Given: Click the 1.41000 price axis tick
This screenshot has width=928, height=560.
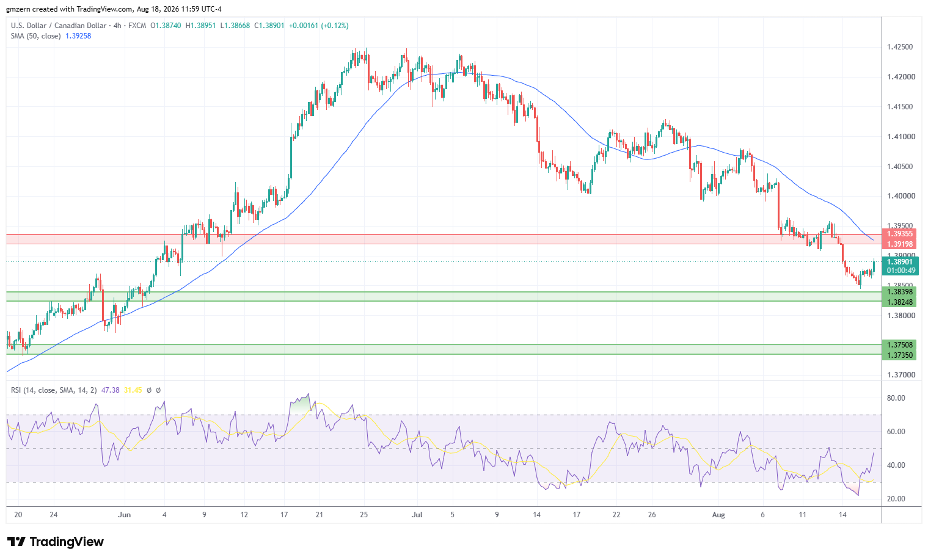Looking at the screenshot, I should 900,137.
